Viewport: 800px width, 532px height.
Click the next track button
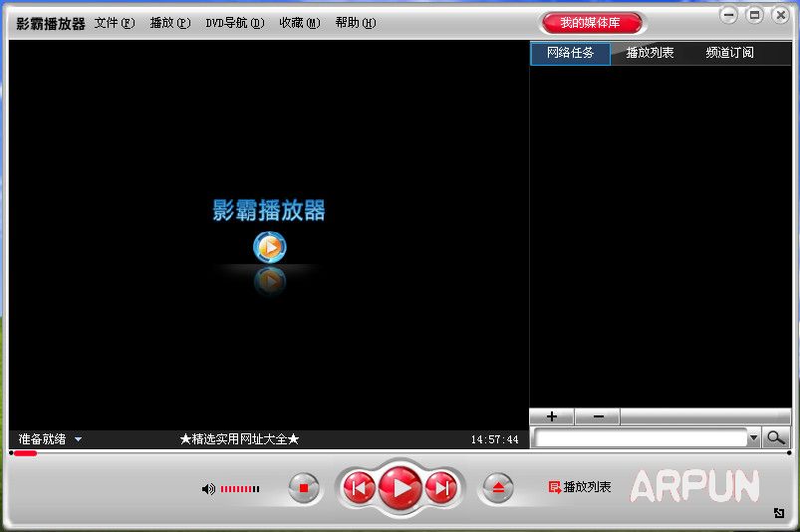[x=441, y=488]
